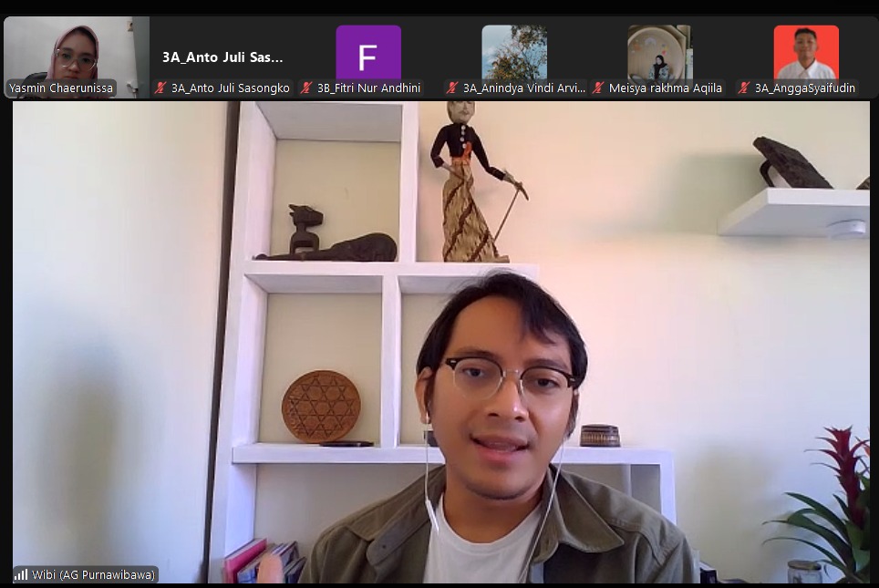
Task: Click the muted microphone icon for 3A_Anto Juli Sasongko
Action: [160, 88]
